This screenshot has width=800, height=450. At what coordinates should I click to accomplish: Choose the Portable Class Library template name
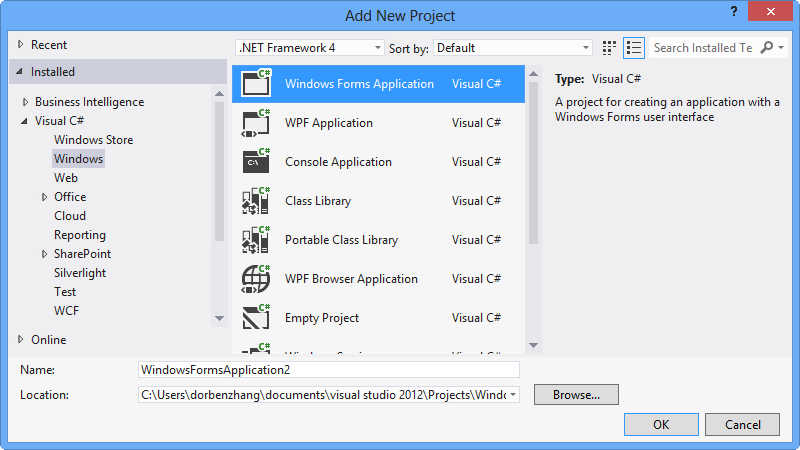[x=341, y=240]
